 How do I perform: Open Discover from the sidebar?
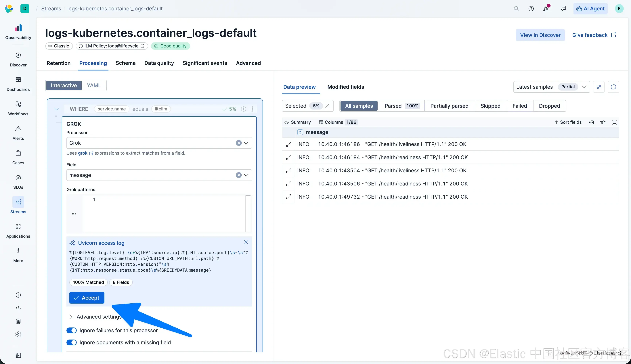(x=18, y=59)
